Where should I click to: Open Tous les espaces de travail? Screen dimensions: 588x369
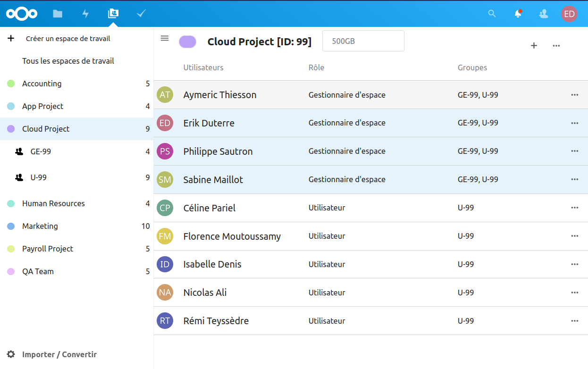(x=68, y=61)
